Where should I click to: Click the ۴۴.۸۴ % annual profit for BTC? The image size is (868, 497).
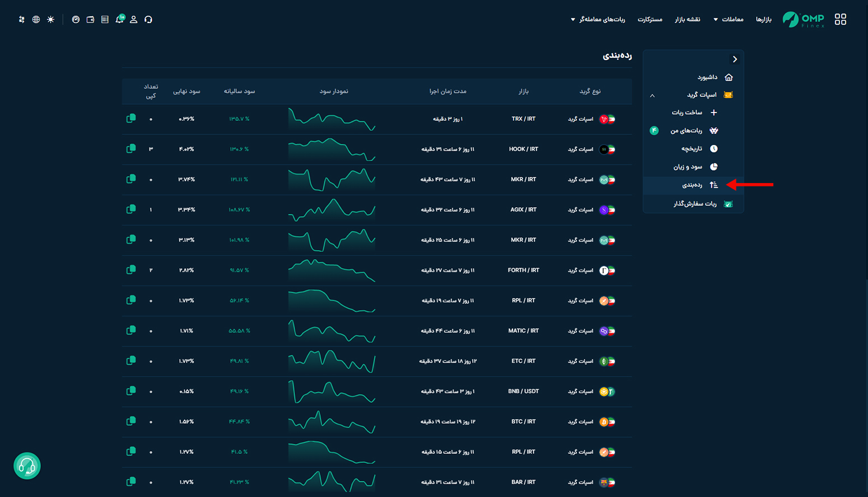click(239, 421)
